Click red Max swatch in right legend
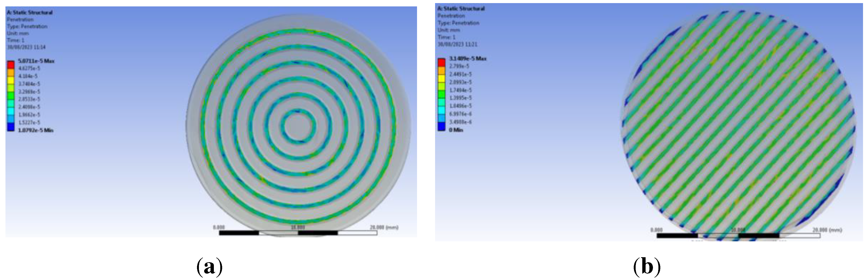868x280 pixels. click(x=441, y=62)
